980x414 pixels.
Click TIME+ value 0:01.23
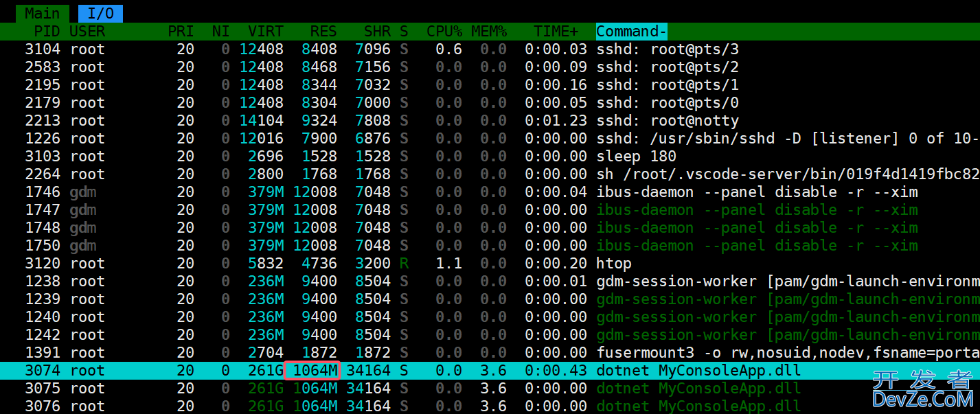(x=556, y=121)
